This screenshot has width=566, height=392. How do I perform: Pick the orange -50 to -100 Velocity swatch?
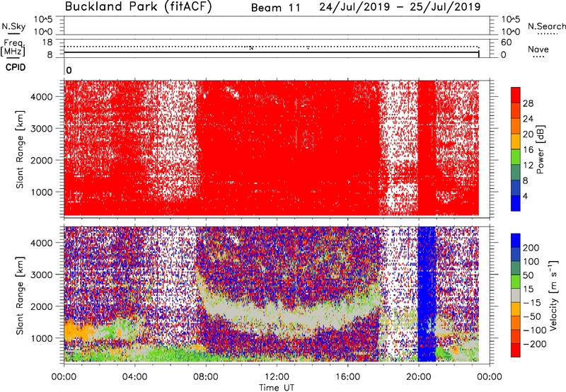(516, 323)
